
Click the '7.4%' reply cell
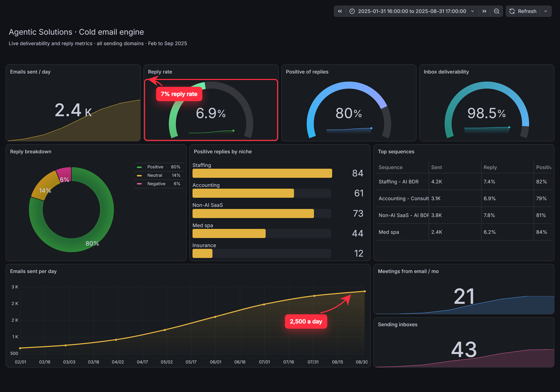click(507, 182)
